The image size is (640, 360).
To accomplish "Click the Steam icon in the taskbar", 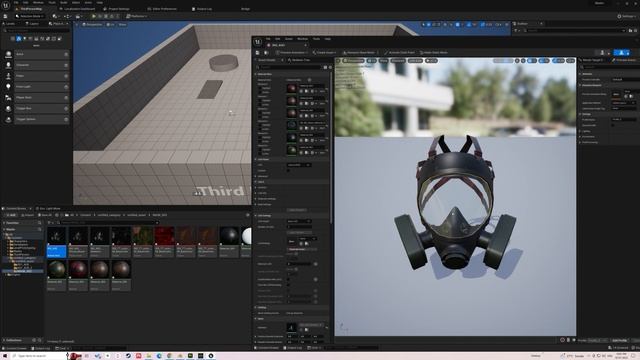I will point(128,356).
